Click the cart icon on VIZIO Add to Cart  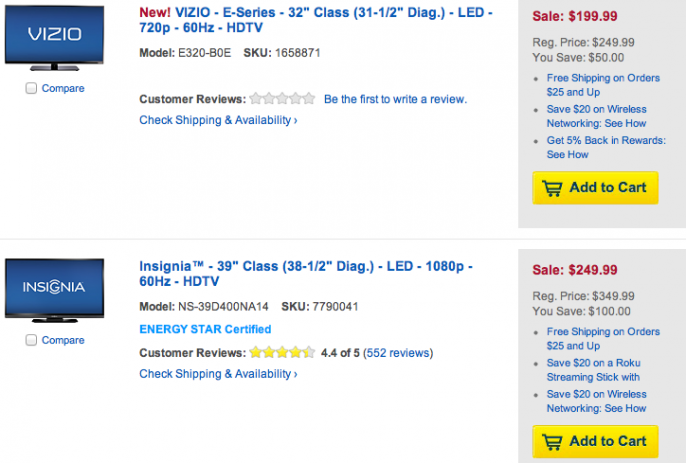click(x=552, y=189)
